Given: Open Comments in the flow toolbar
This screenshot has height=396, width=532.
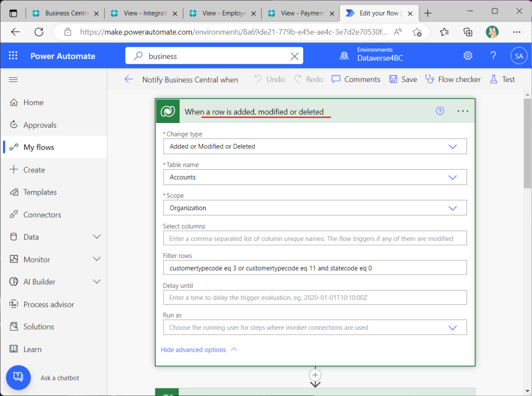Looking at the screenshot, I should [356, 79].
